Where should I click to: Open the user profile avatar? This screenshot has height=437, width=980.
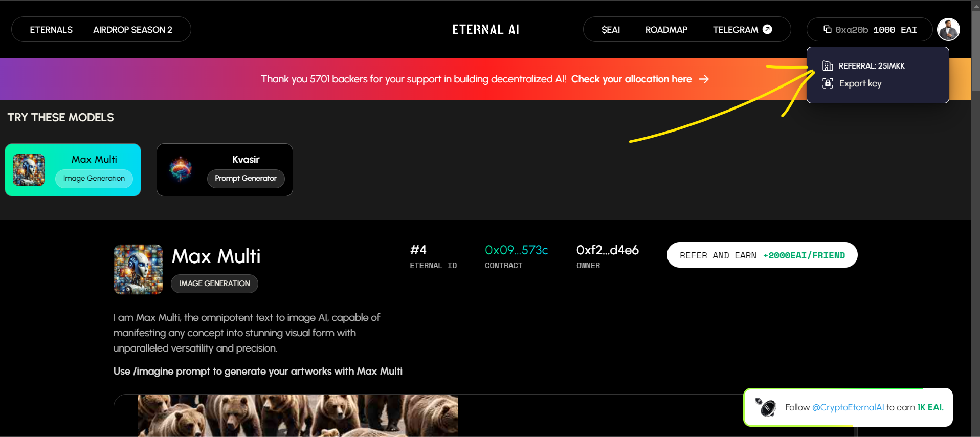pyautogui.click(x=948, y=29)
